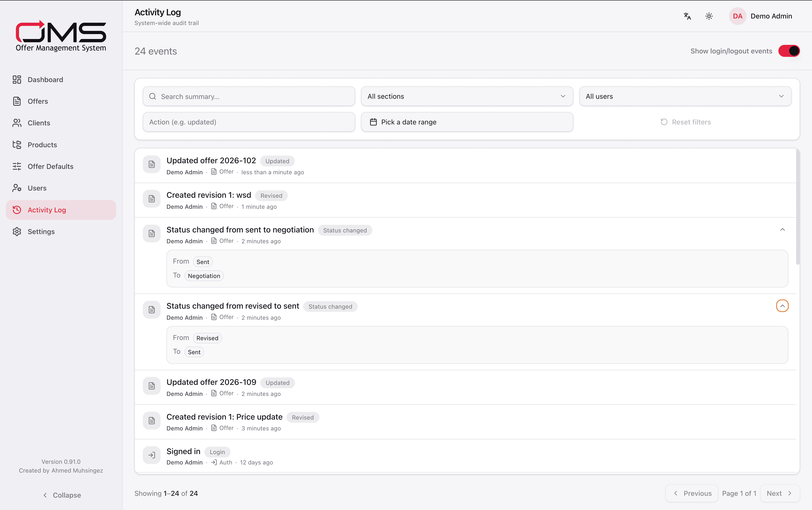Click the Updated badge next to offer 2026-102
Image resolution: width=812 pixels, height=510 pixels.
pos(277,161)
